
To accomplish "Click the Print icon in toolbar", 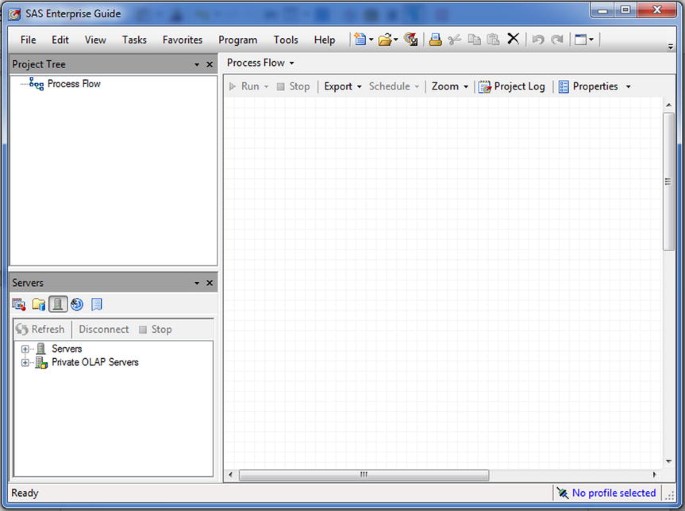I will [435, 40].
